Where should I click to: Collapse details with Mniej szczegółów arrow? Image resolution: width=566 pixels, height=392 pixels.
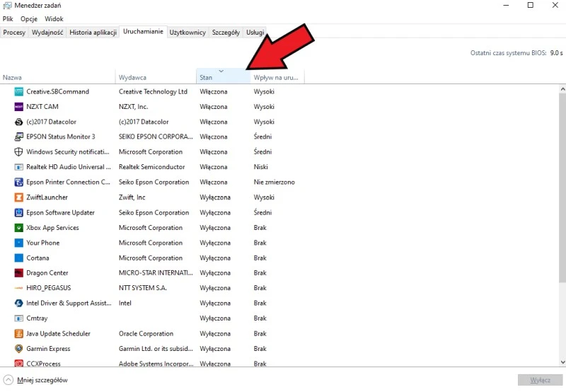pyautogui.click(x=8, y=380)
